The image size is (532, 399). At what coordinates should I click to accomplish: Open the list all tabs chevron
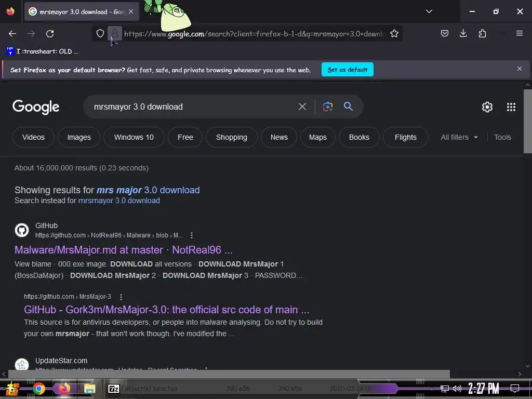[429, 11]
